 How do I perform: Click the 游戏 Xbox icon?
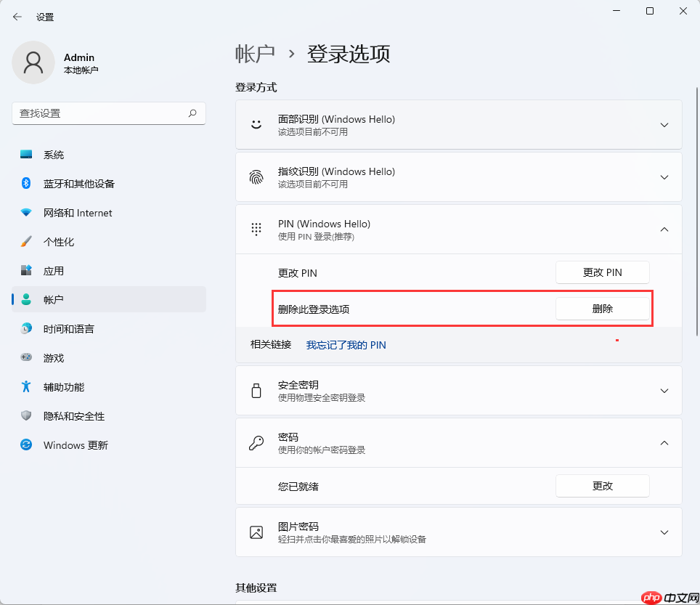[x=26, y=357]
